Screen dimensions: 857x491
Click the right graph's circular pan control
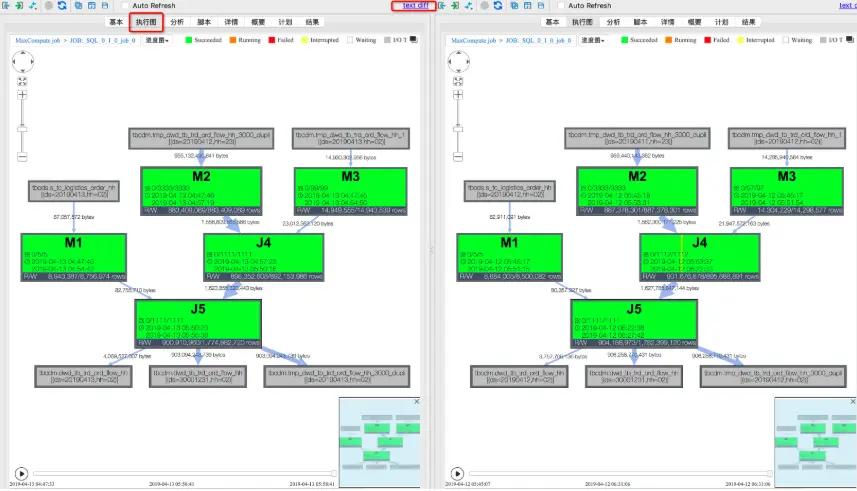click(459, 61)
